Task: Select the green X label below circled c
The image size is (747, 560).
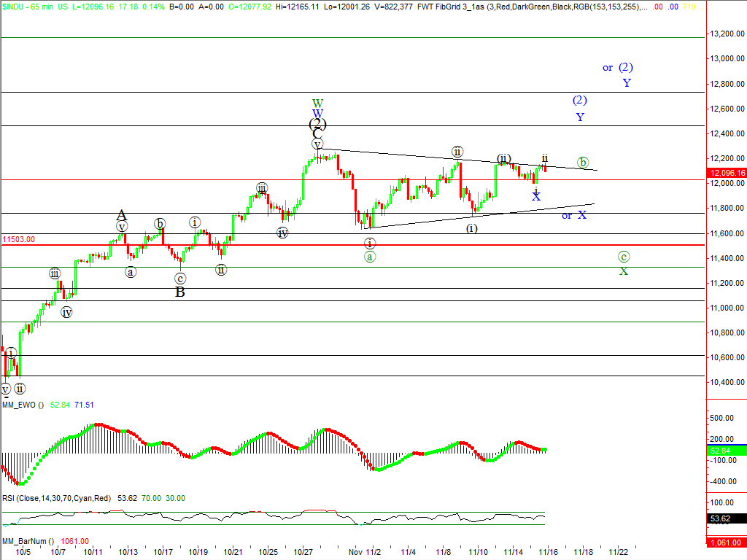Action: [624, 271]
